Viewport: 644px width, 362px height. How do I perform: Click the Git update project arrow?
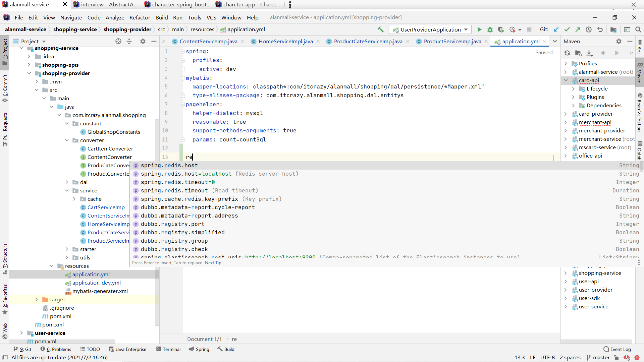556,29
